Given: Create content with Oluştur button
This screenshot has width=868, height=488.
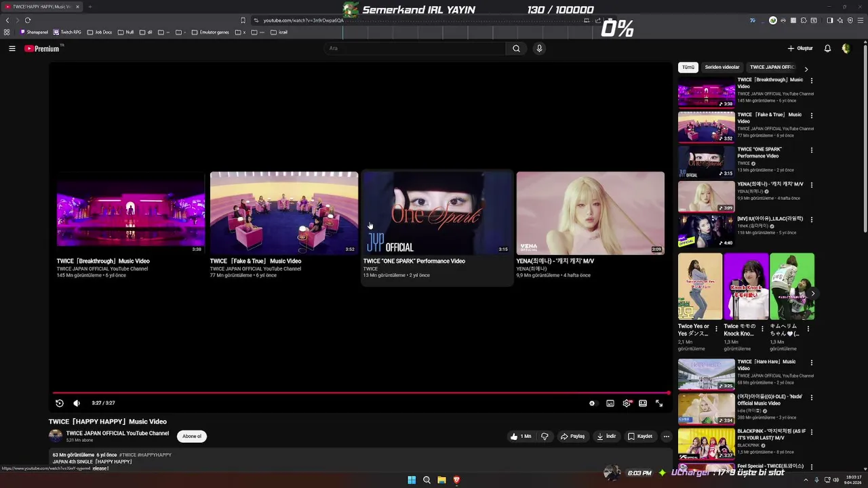Looking at the screenshot, I should pos(800,48).
